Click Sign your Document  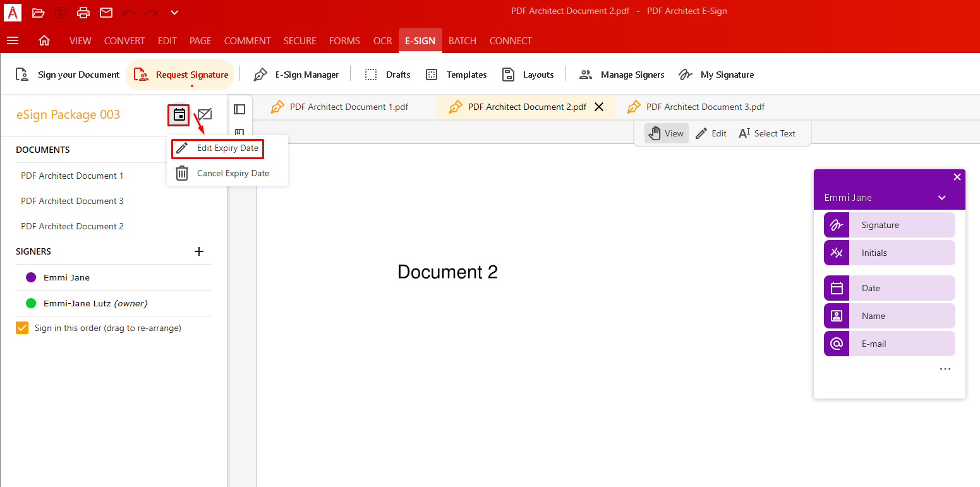(67, 75)
